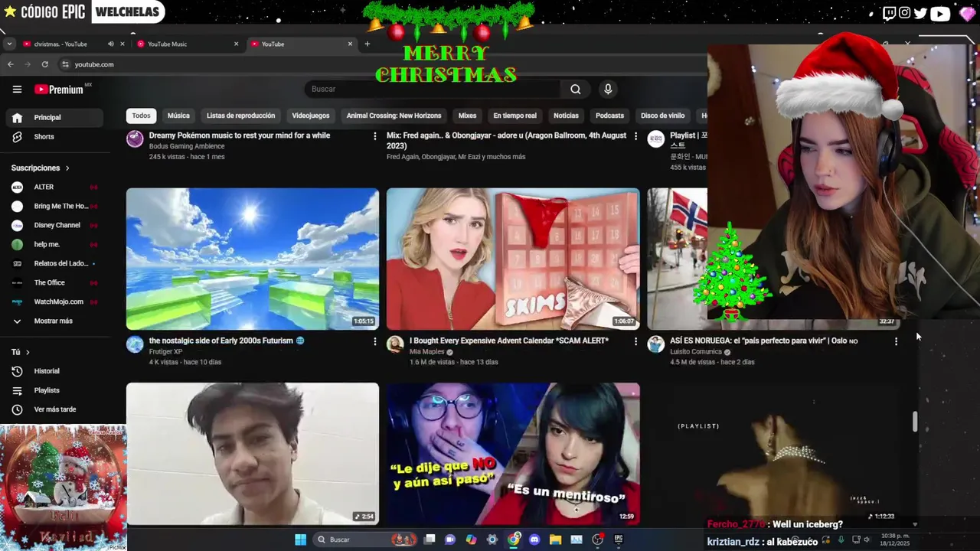
Task: Open ALTER subscription channel
Action: coord(54,187)
